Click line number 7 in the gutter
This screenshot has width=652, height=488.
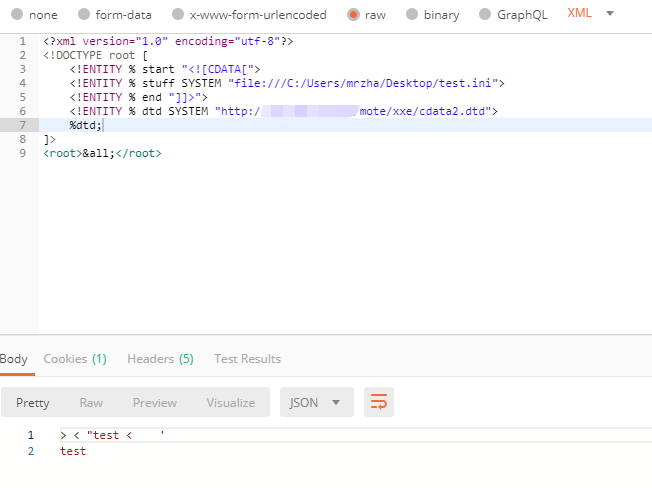coord(22,125)
